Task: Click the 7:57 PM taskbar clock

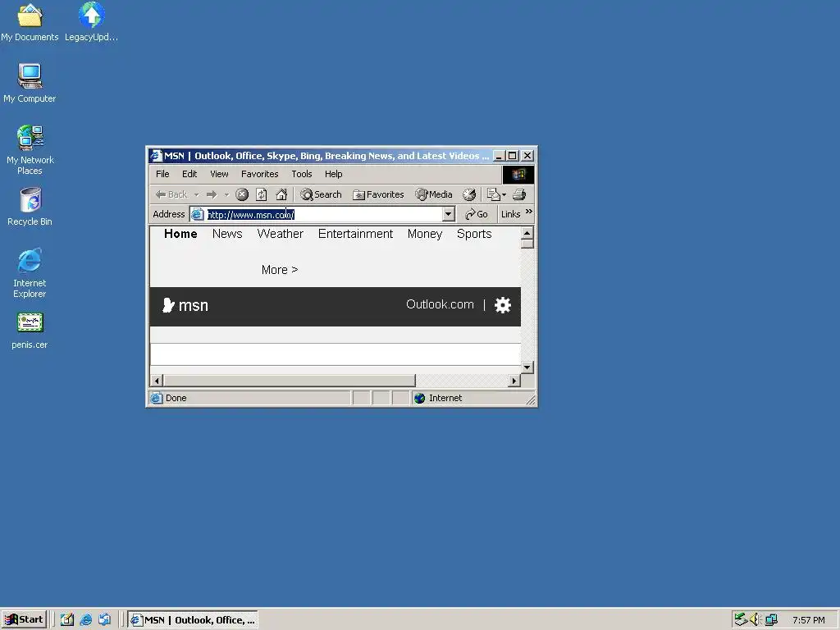Action: click(808, 620)
